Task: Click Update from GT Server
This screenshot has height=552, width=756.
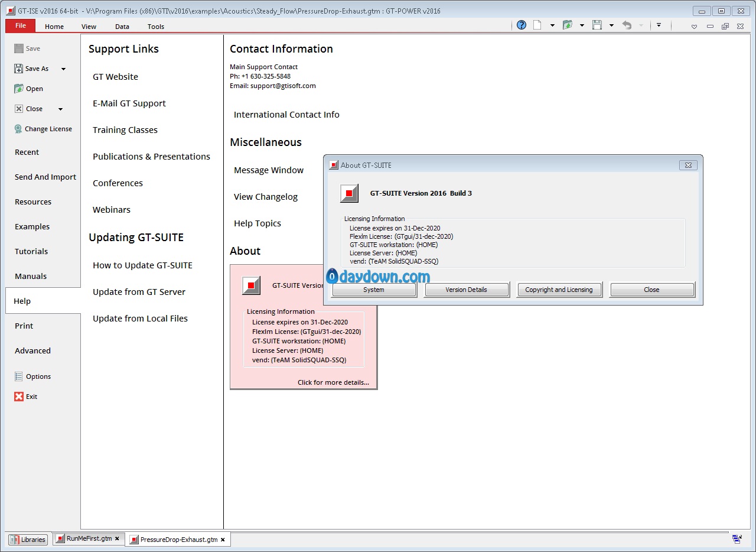Action: pyautogui.click(x=139, y=292)
